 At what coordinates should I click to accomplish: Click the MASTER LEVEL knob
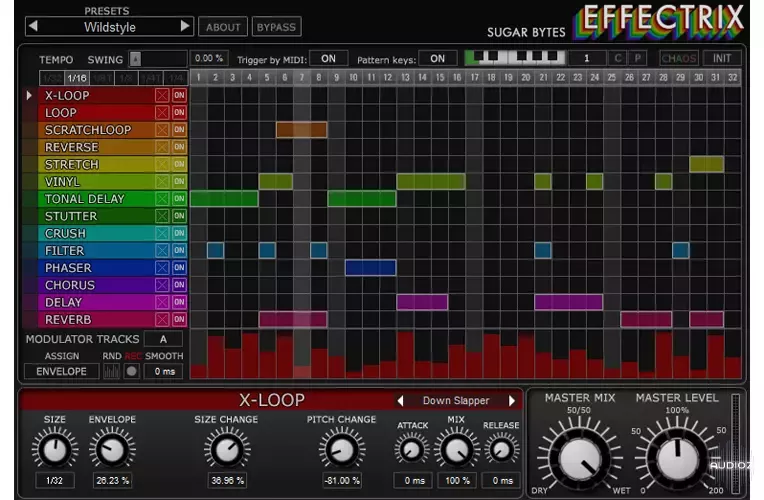pos(677,459)
